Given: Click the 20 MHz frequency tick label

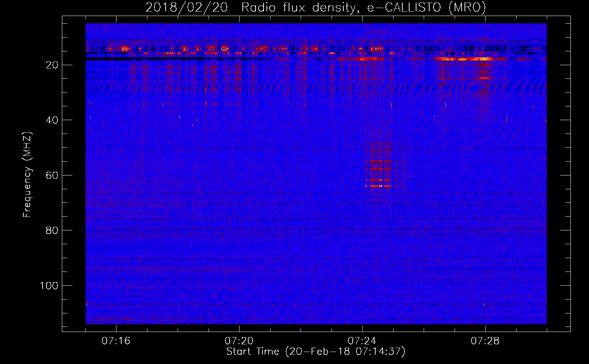Looking at the screenshot, I should (52, 65).
